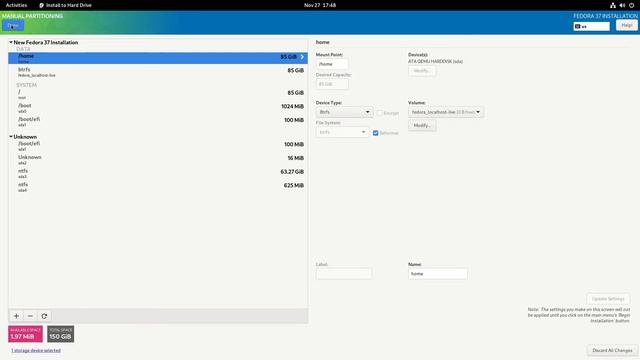Open the File System dropdown

coord(342,132)
